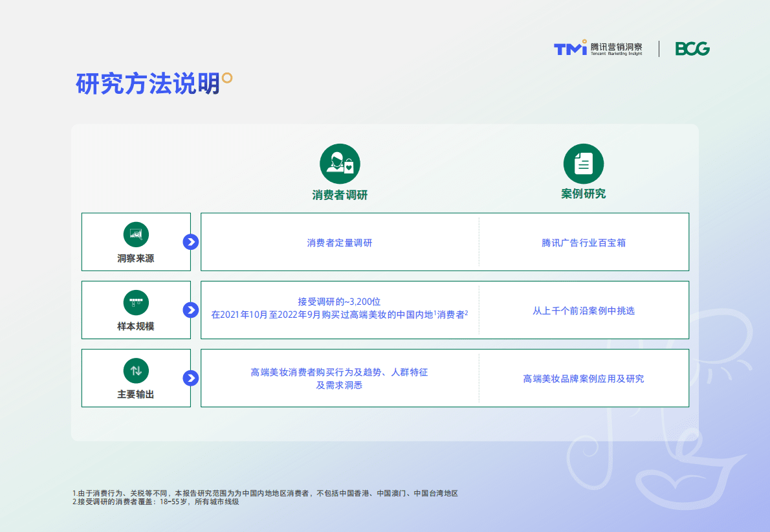Click the chart icon in the 洞察来源 box
The width and height of the screenshot is (770, 532).
pyautogui.click(x=135, y=234)
